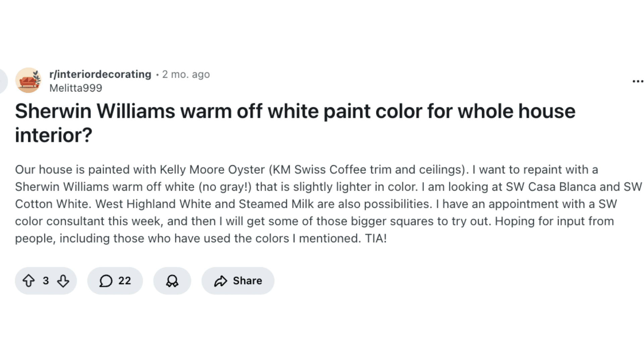644x362 pixels.
Task: Click the comment count '22'
Action: coord(124,281)
